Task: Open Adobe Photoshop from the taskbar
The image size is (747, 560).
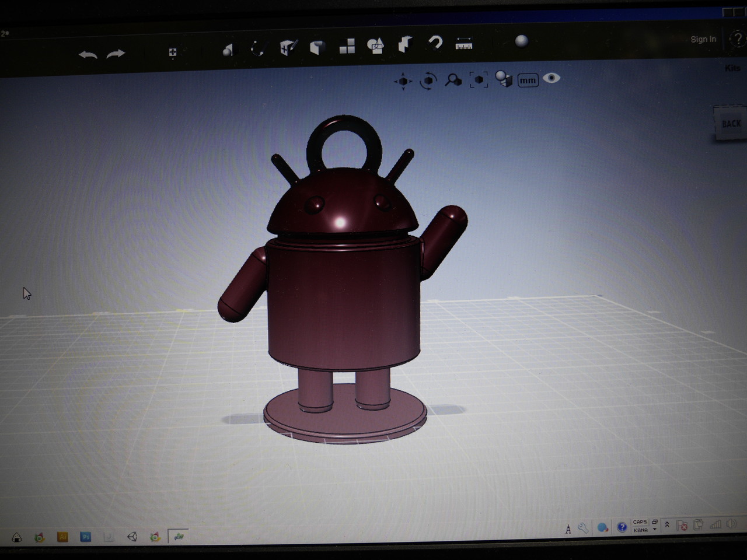Action: click(x=86, y=537)
